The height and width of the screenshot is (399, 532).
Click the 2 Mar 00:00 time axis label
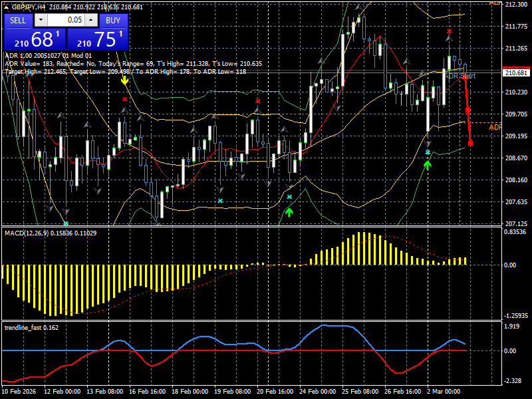tap(444, 392)
